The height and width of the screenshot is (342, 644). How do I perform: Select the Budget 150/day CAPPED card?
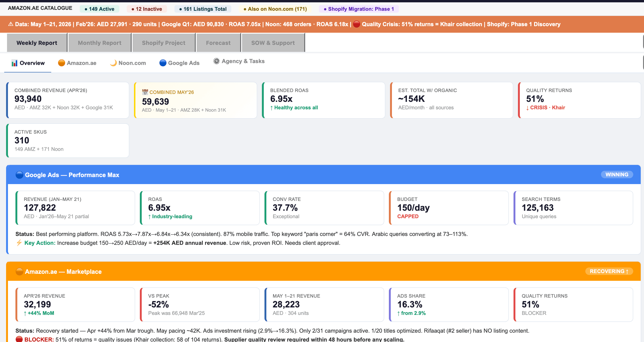[x=449, y=208]
